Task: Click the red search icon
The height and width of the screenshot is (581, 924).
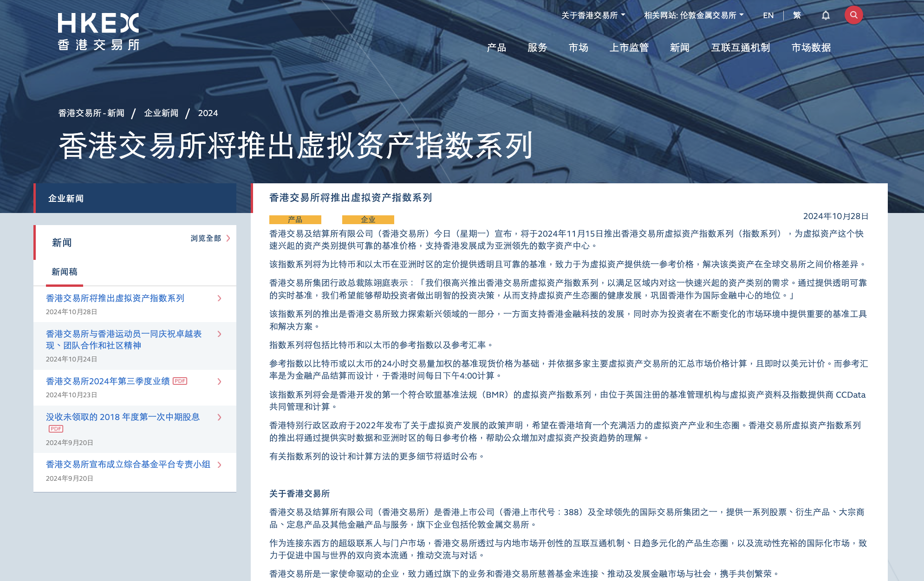Action: coord(853,15)
